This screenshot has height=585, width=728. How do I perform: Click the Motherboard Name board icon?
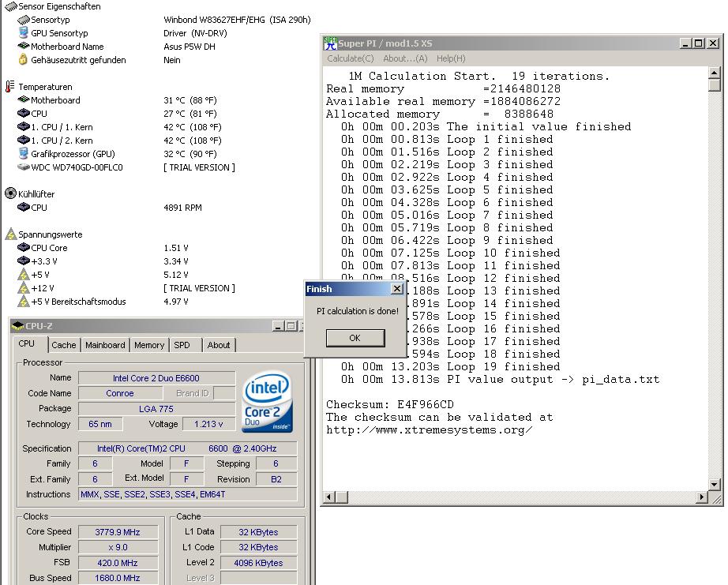click(x=24, y=46)
